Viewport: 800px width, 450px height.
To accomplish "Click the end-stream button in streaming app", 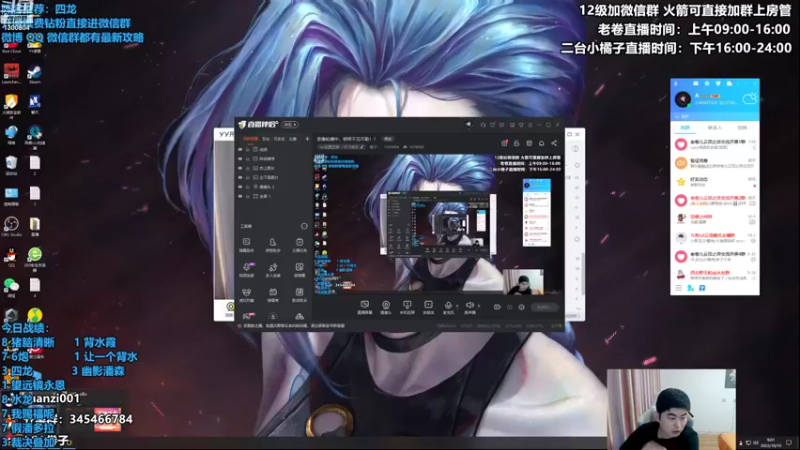I will (x=544, y=307).
